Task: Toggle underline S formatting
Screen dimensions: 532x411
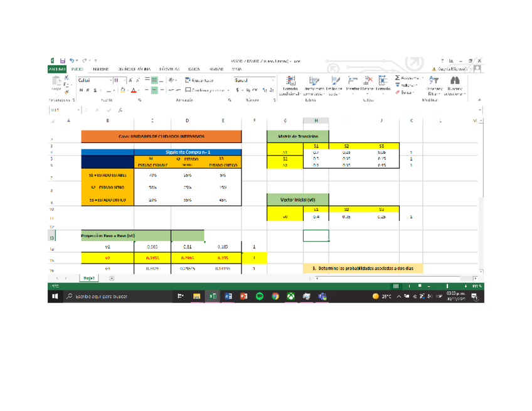Action: (x=95, y=90)
